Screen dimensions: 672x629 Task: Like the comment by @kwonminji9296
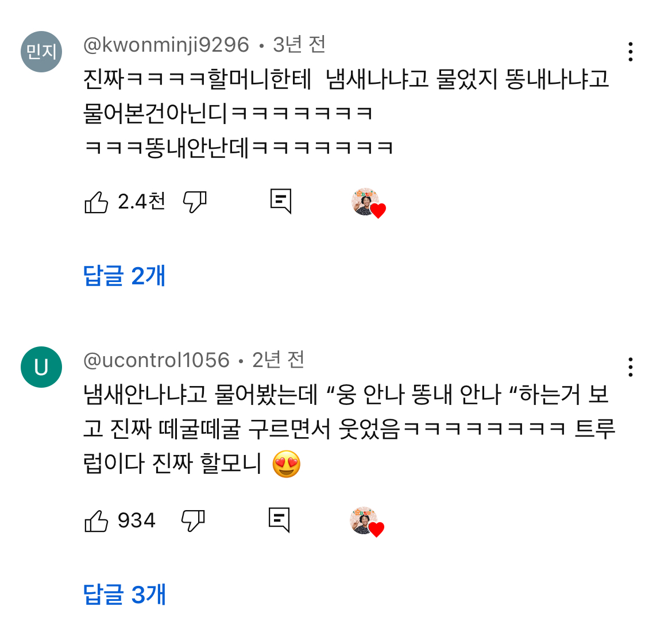(96, 202)
